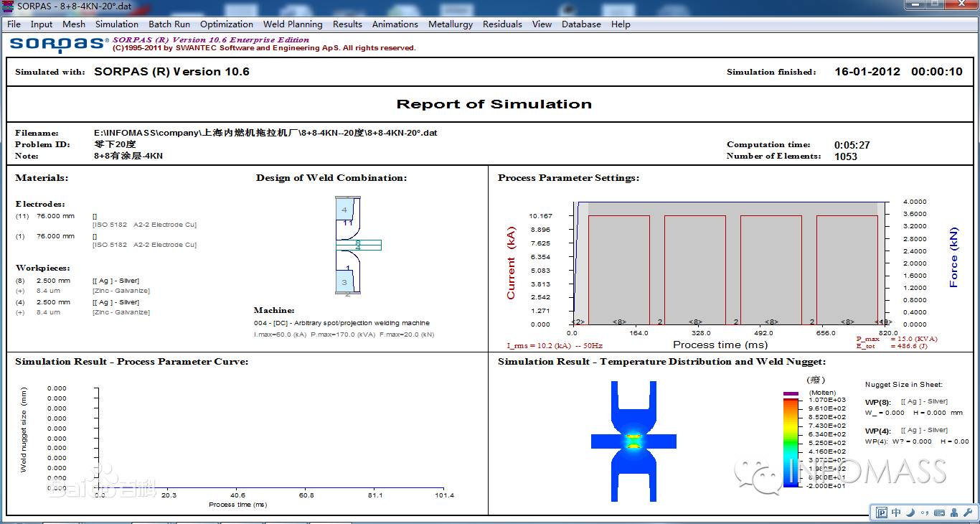Click the Problem ID value '零下20度'
Viewport: 980px width, 524px height.
tap(115, 144)
